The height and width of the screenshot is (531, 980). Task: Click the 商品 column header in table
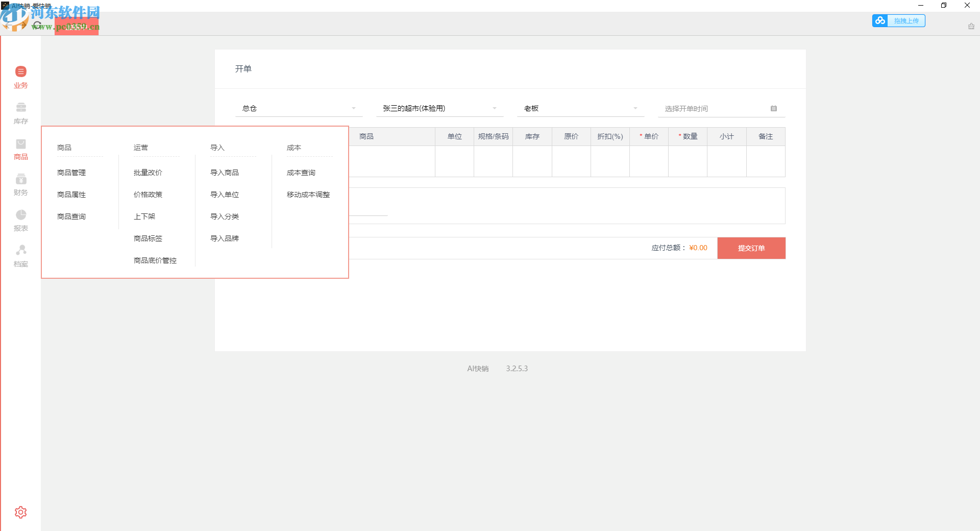tap(366, 136)
